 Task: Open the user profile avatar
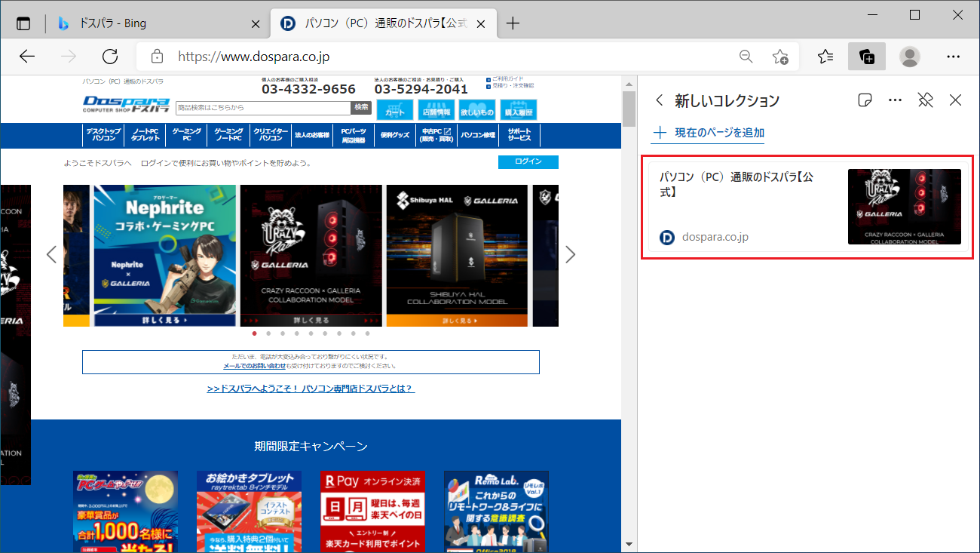pyautogui.click(x=910, y=57)
